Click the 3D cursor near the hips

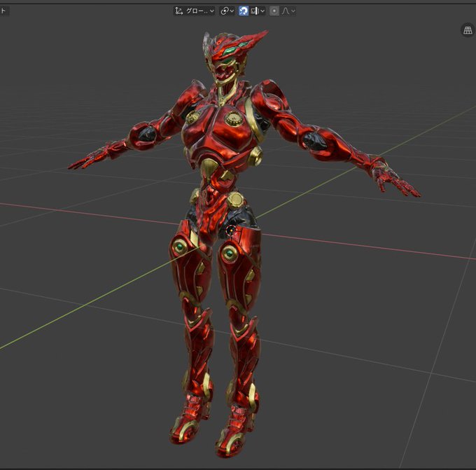click(232, 230)
